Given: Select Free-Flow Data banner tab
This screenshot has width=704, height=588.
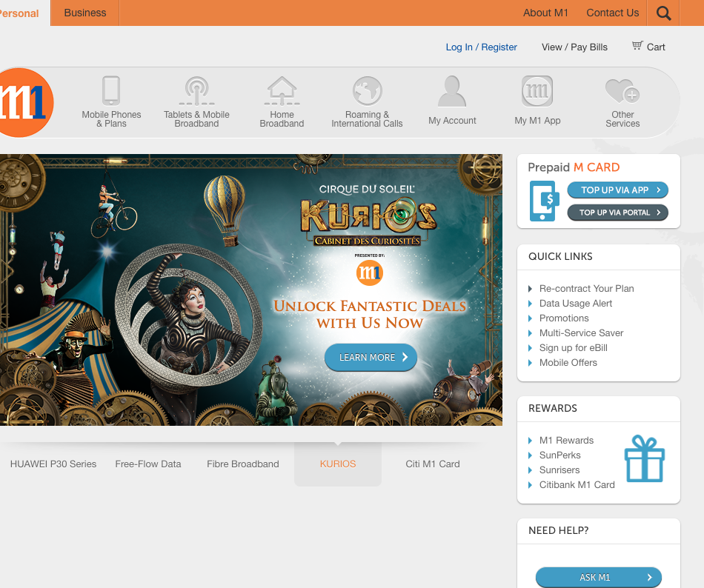Looking at the screenshot, I should 148,464.
